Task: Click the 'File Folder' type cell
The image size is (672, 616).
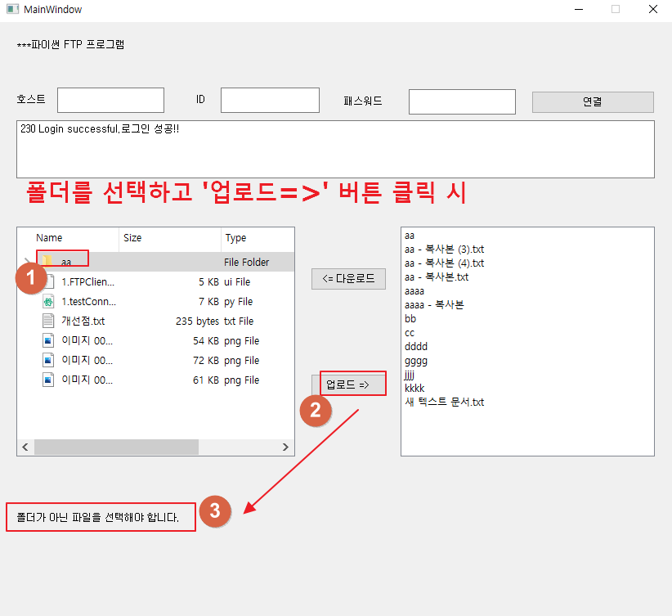Action: 246,262
